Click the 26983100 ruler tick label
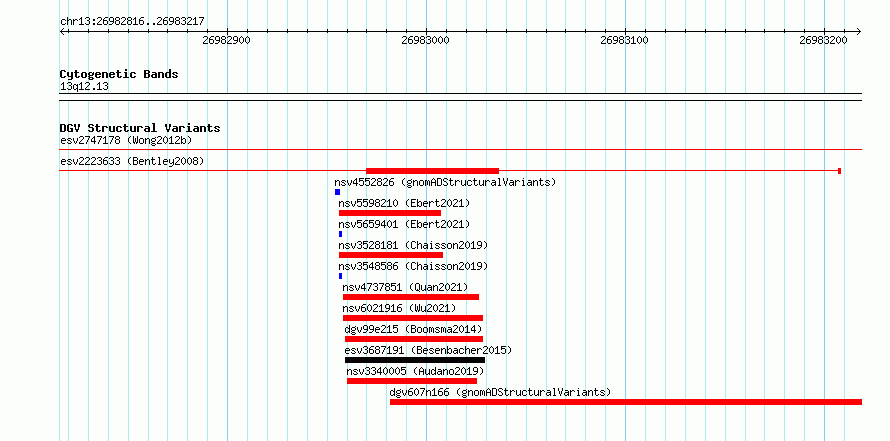The height and width of the screenshot is (441, 890). tap(624, 40)
